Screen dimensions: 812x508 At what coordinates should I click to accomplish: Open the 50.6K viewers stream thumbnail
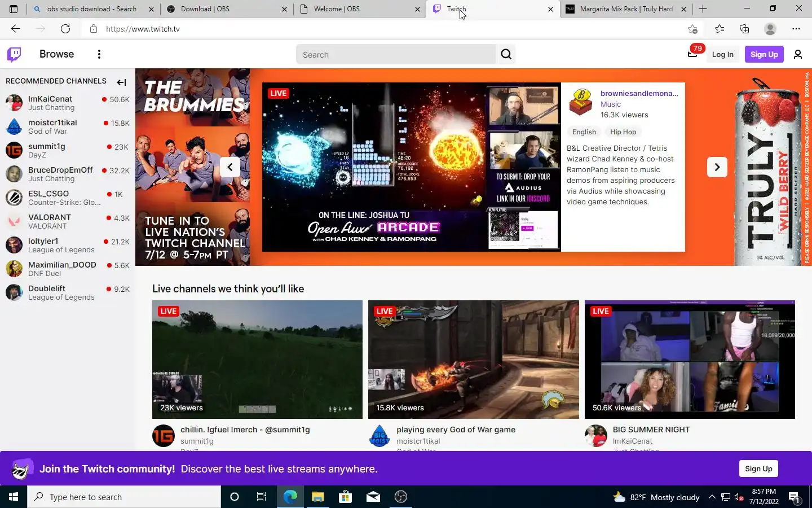[x=690, y=360]
